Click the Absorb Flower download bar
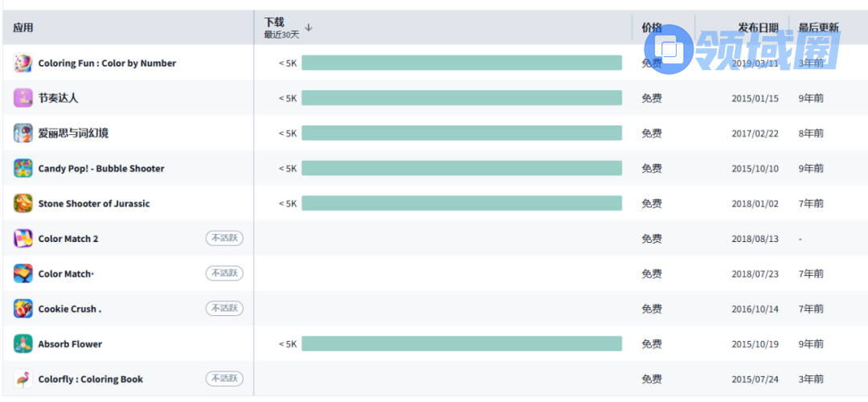Screen dimensions: 868x402 pyautogui.click(x=461, y=344)
